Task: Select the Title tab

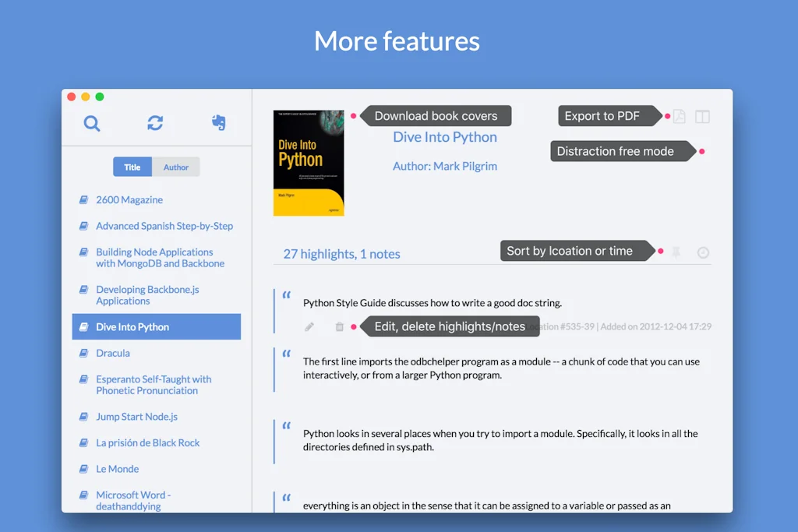Action: (x=132, y=166)
